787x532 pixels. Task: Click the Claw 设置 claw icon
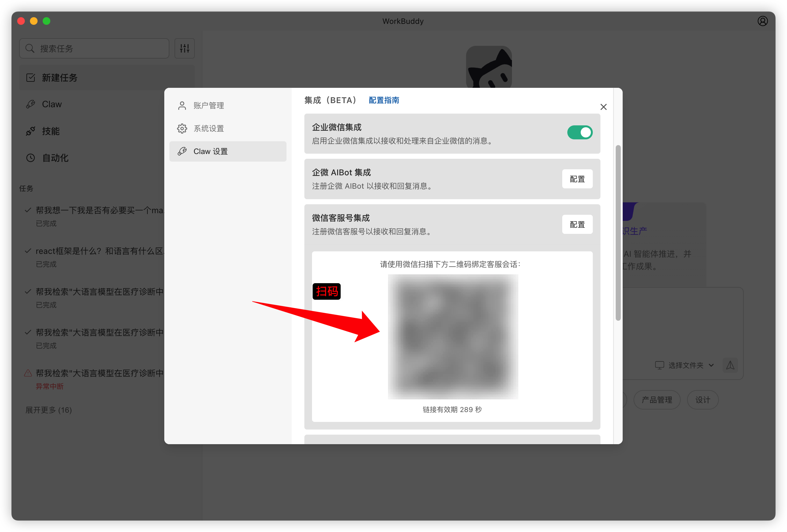tap(182, 151)
